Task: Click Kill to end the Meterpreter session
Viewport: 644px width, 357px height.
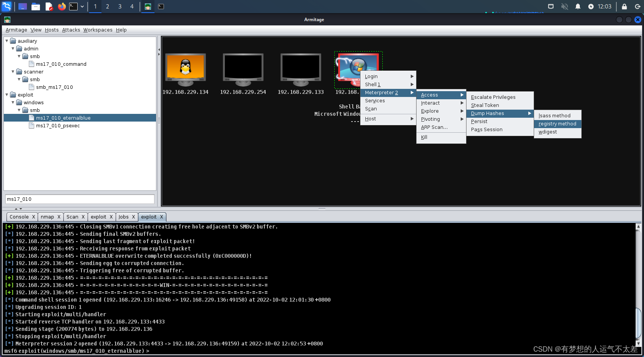Action: [441, 137]
